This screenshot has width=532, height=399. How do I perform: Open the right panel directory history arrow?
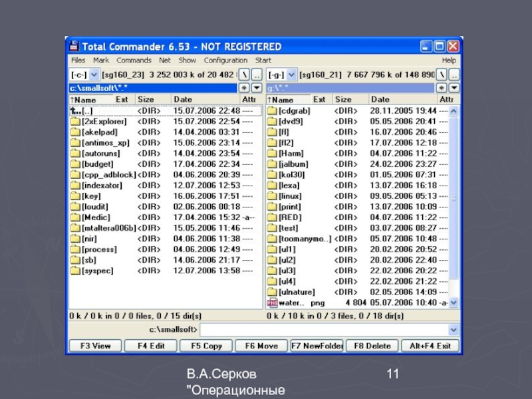tap(454, 88)
